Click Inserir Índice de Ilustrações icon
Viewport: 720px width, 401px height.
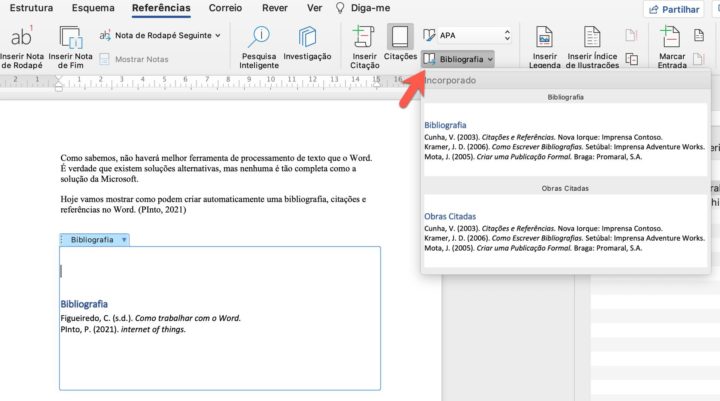592,37
